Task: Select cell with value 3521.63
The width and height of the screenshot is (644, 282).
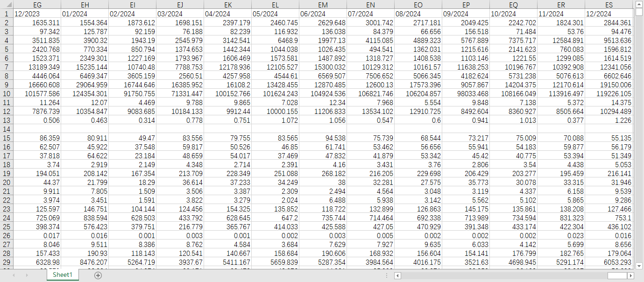Action: pos(466,262)
